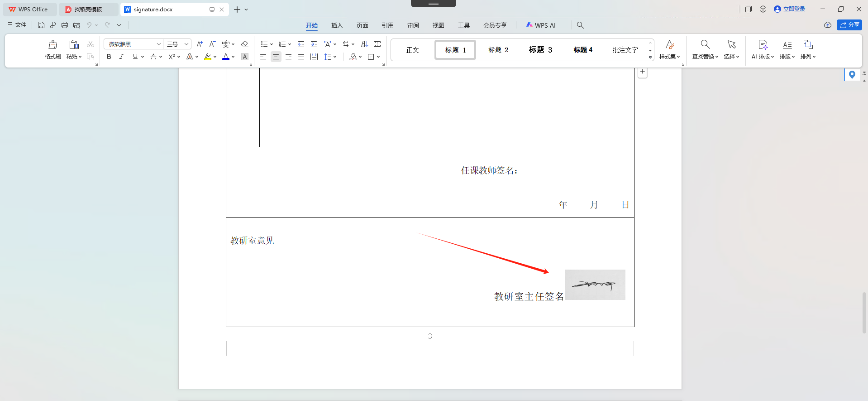Open the 会员专享 tab
This screenshot has width=868, height=401.
point(495,25)
